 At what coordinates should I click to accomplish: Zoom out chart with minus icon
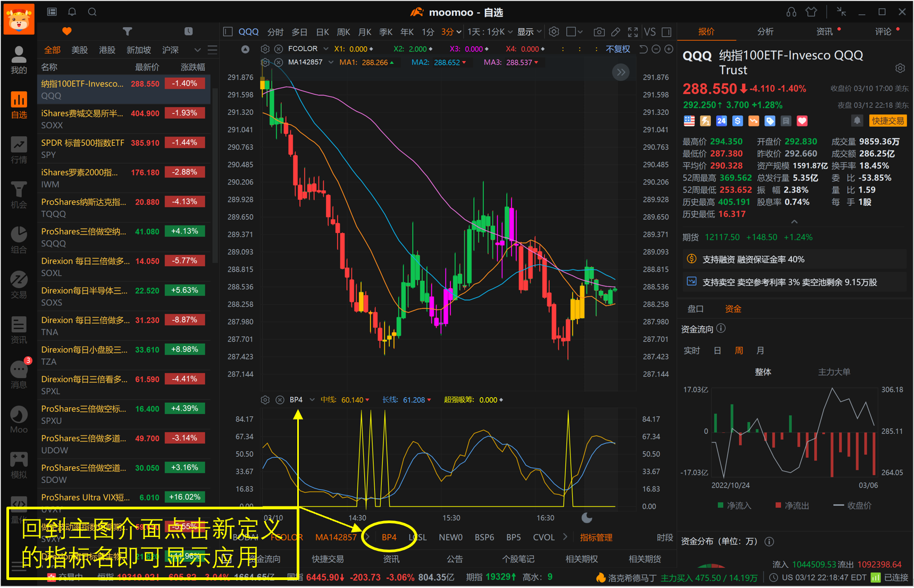pyautogui.click(x=656, y=49)
